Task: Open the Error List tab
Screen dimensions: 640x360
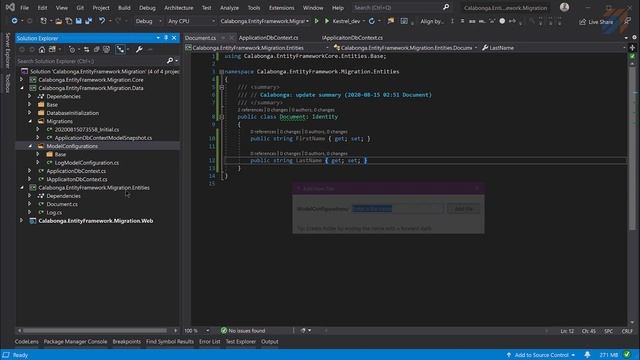Action: tap(210, 342)
